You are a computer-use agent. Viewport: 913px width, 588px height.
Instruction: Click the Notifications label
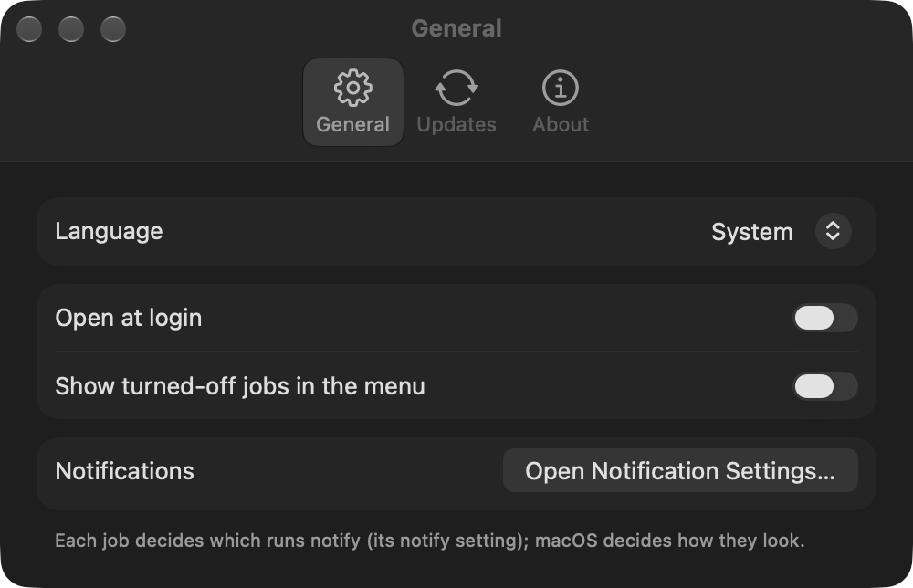click(124, 471)
